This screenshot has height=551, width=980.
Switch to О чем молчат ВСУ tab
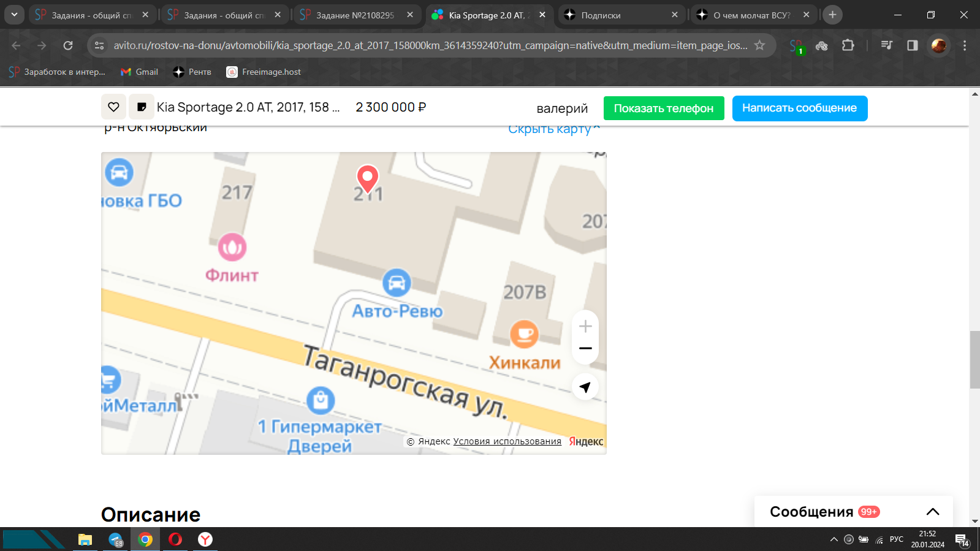(754, 15)
